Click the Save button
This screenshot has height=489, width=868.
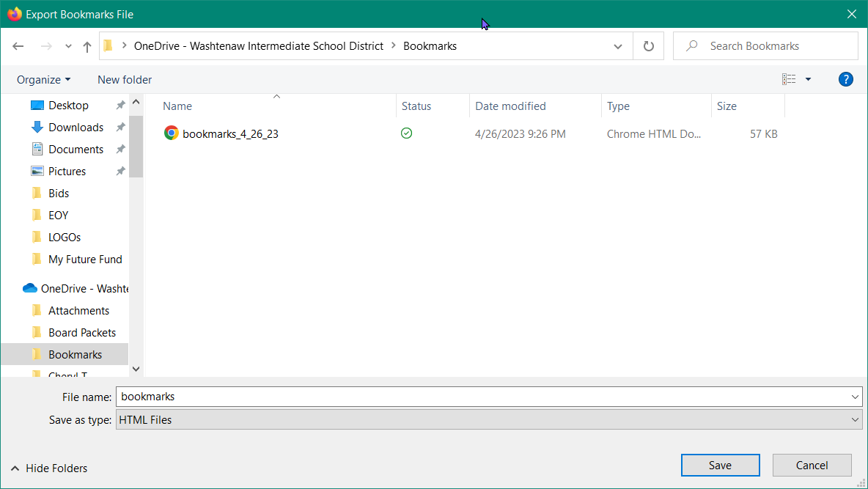pyautogui.click(x=720, y=466)
